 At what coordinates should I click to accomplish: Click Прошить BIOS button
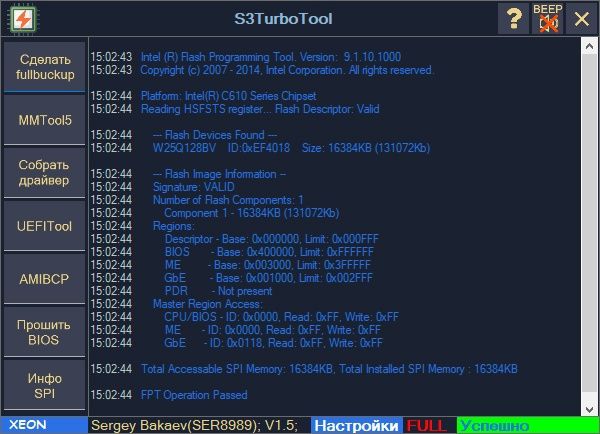click(x=45, y=332)
